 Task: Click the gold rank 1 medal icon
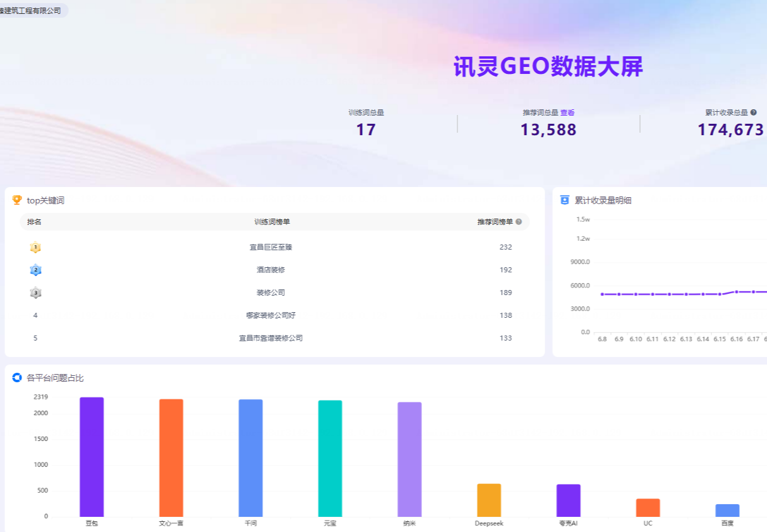click(x=35, y=247)
